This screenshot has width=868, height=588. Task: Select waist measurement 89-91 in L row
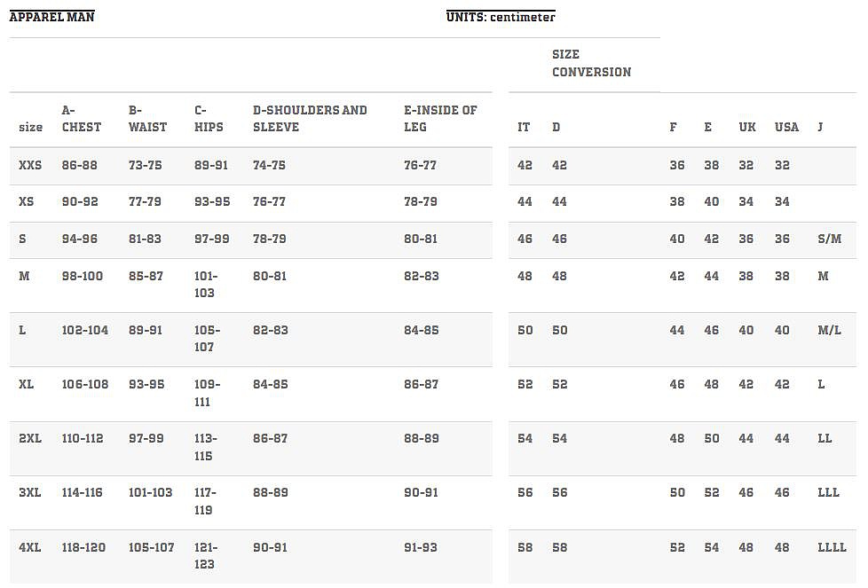point(146,330)
